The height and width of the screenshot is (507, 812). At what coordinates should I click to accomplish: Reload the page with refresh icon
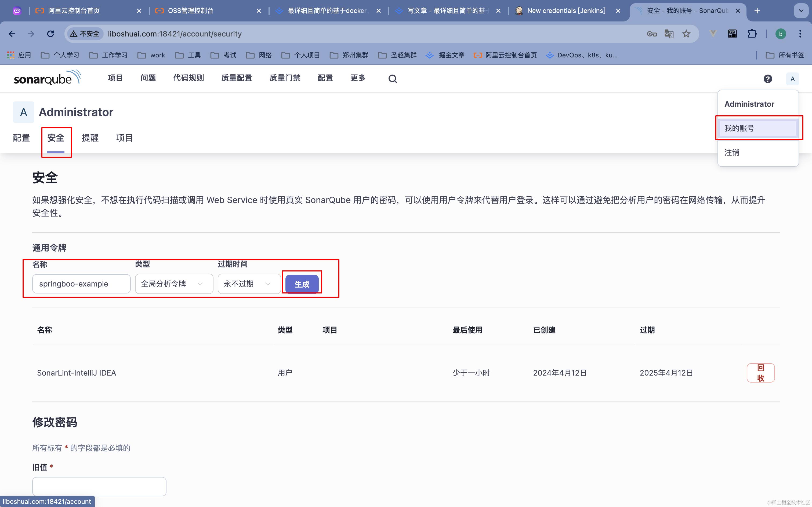pos(50,34)
